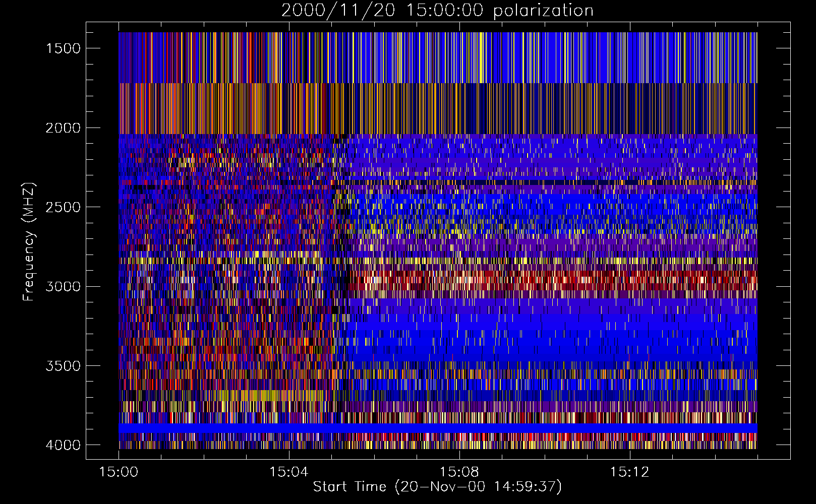Viewport: 816px width, 504px height.
Task: Select the 3000 frequency axis label
Action: click(x=63, y=286)
